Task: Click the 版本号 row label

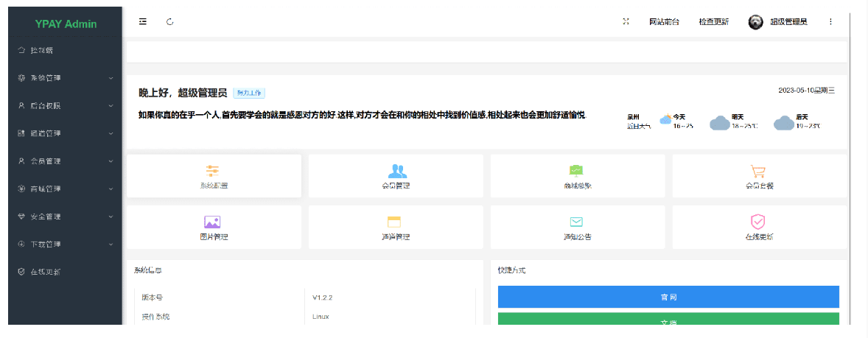Action: pos(153,297)
